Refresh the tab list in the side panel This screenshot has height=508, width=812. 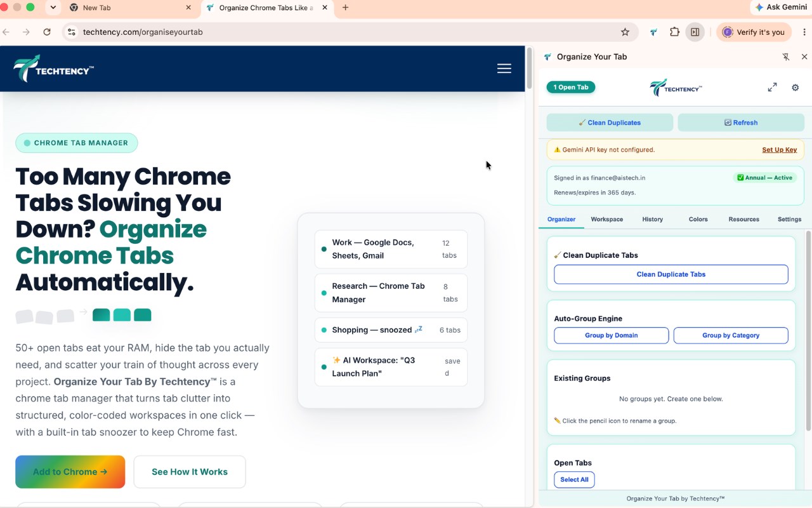point(741,123)
